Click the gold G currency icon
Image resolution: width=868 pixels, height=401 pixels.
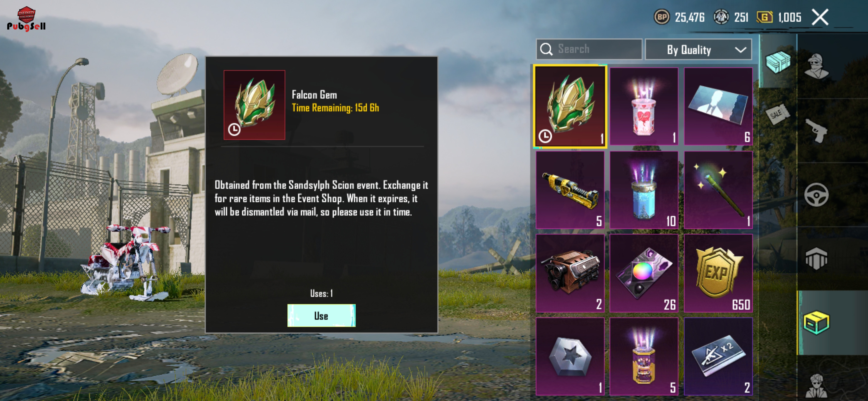point(765,17)
